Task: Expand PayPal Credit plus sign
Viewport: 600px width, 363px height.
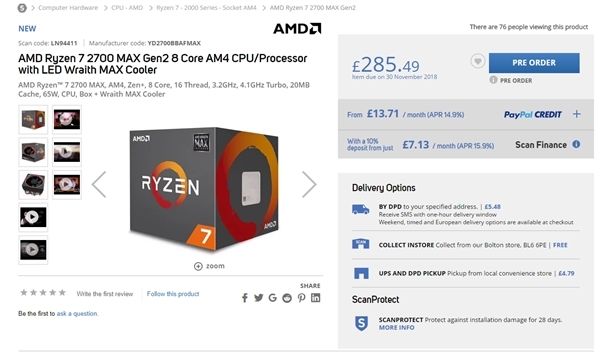Action: [x=576, y=114]
